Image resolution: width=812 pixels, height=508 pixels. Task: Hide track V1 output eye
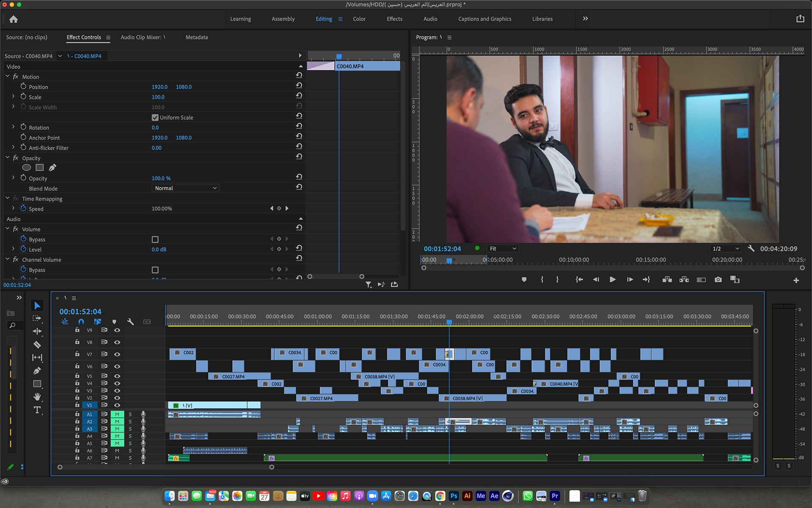tap(117, 405)
